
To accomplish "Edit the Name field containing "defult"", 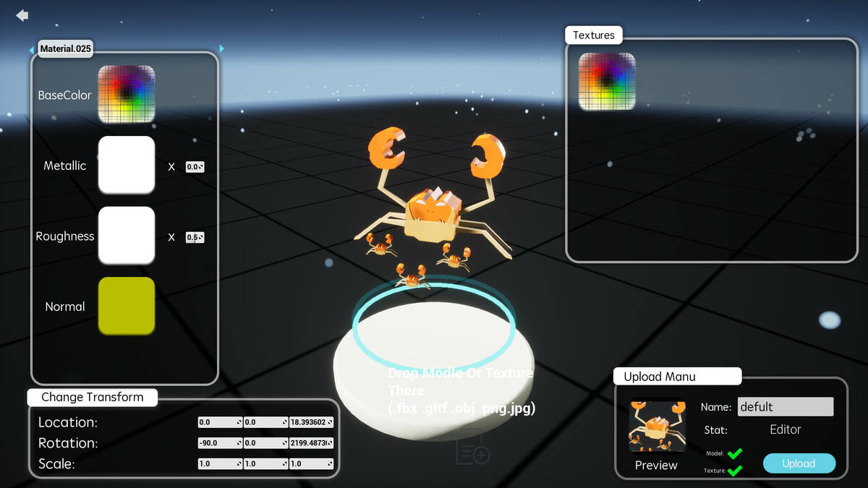I will 786,406.
